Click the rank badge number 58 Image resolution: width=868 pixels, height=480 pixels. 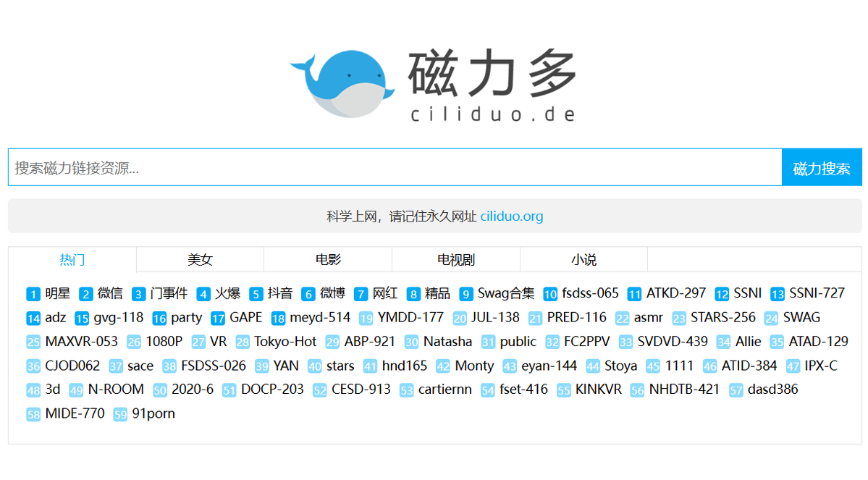pos(33,415)
